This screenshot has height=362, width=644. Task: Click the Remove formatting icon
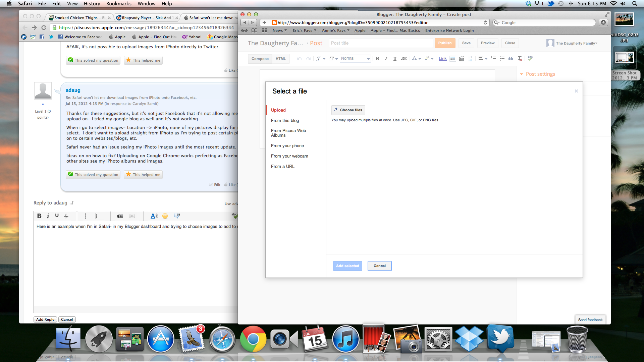(520, 59)
